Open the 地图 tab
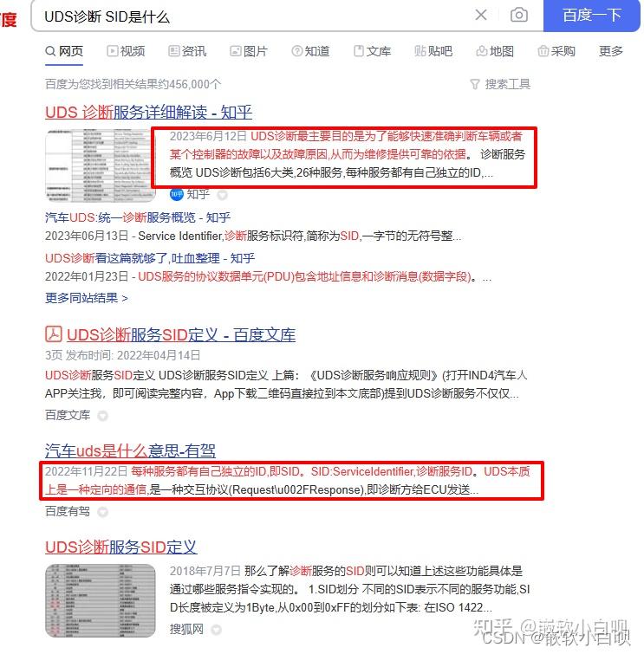This screenshot has width=644, height=654. [x=495, y=51]
